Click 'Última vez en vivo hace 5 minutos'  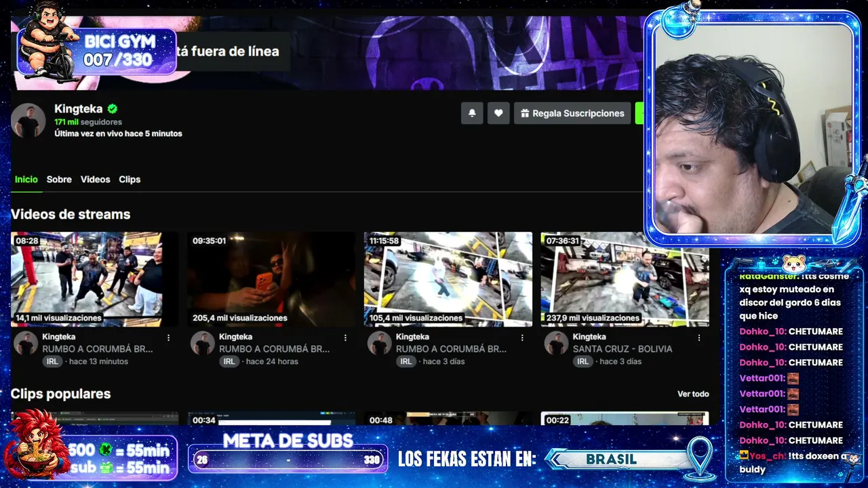click(118, 134)
